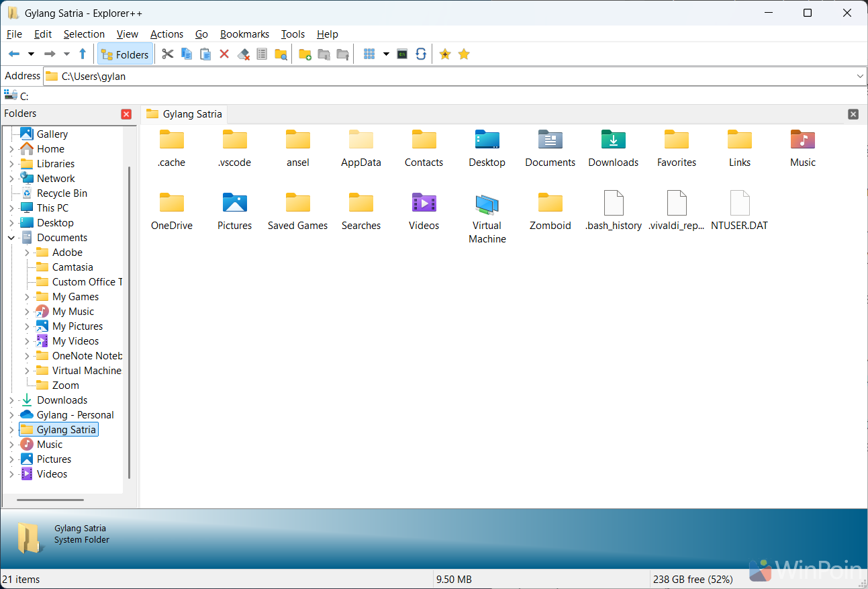Image resolution: width=868 pixels, height=589 pixels.
Task: Close the Folders panel with its red X
Action: point(126,114)
